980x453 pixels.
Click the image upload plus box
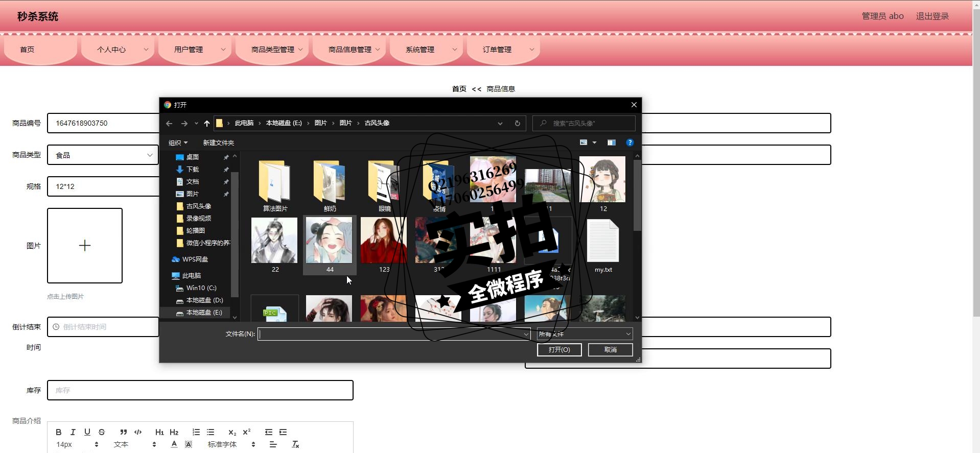(85, 246)
